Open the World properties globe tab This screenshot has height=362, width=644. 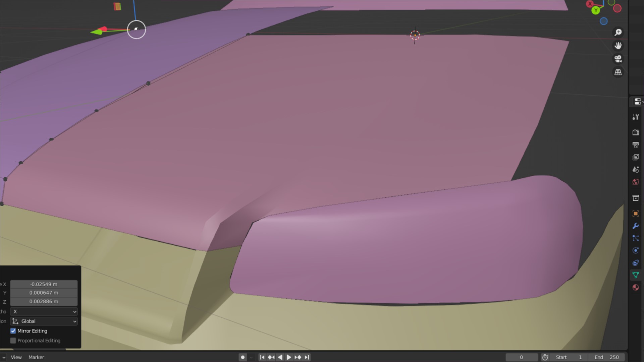635,182
